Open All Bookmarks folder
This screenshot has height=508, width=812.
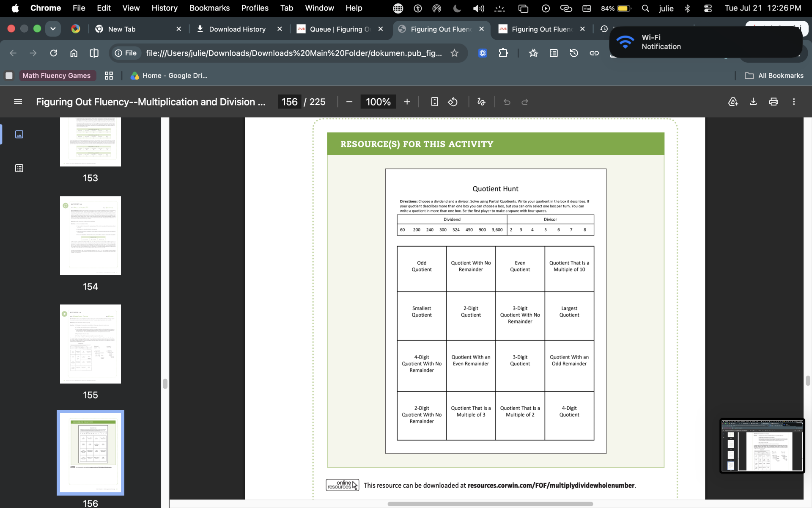[774, 76]
